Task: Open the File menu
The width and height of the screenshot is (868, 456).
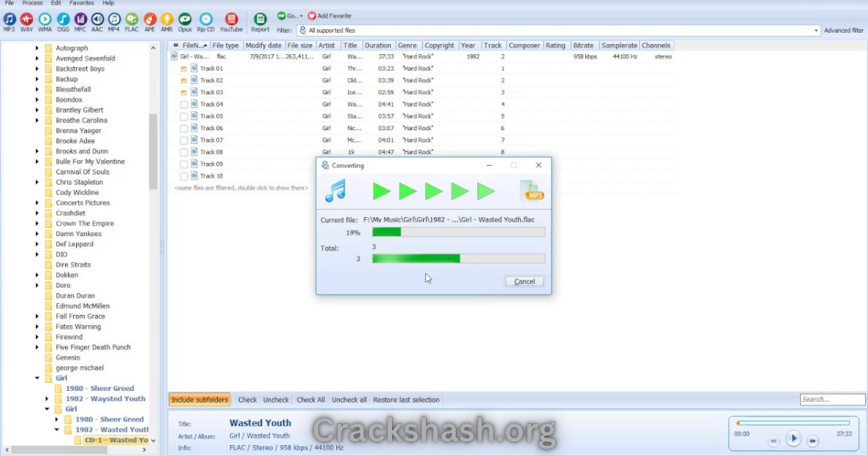Action: click(9, 3)
